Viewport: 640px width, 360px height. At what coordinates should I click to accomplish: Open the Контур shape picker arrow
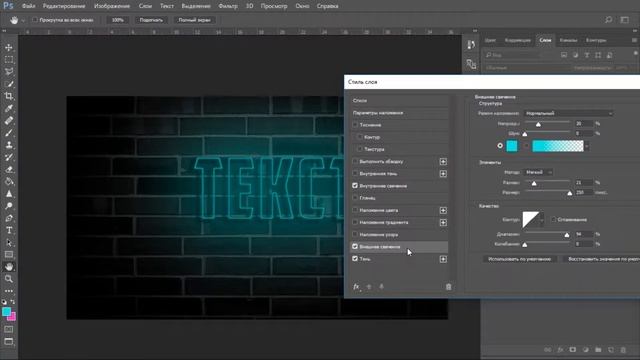[x=542, y=220]
